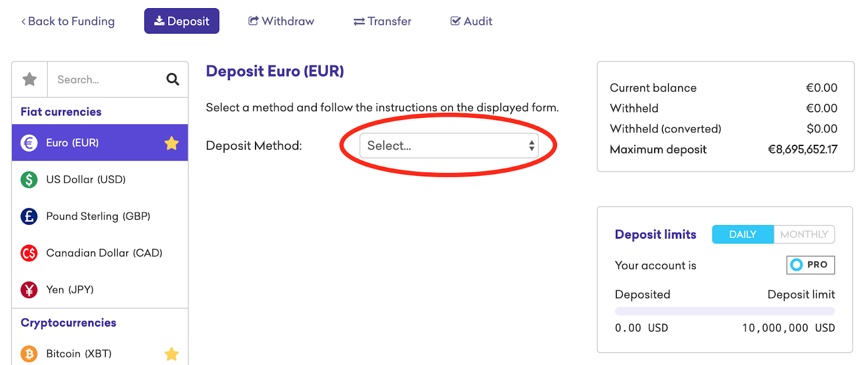The image size is (868, 365).
Task: Click the Deposit button
Action: click(x=182, y=21)
